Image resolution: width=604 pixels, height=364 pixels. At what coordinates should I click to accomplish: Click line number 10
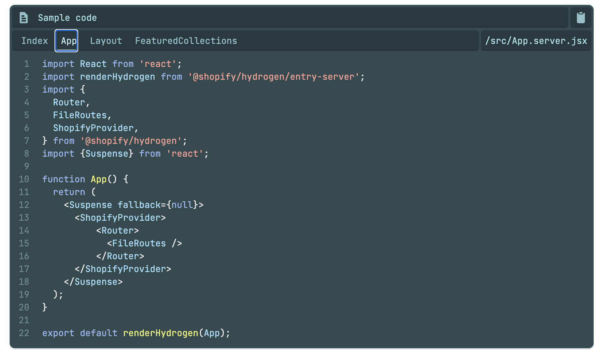coord(24,179)
